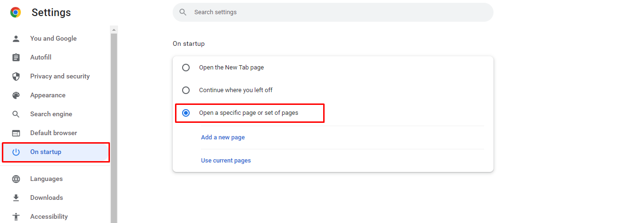Click the You and Google person icon
Viewport: 644px width, 223px height.
pyautogui.click(x=16, y=39)
